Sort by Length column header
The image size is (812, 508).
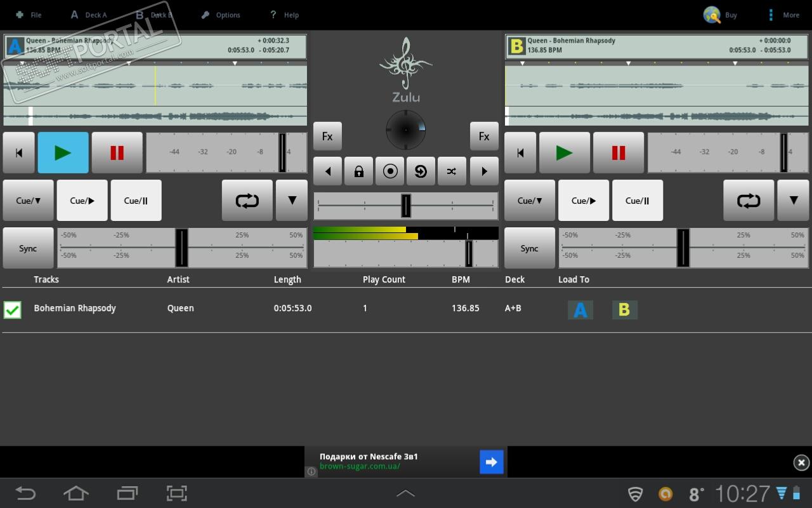[287, 279]
